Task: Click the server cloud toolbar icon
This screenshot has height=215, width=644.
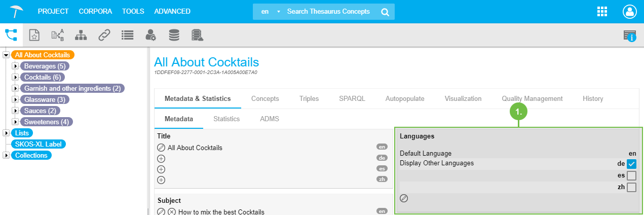Action: pos(197,35)
